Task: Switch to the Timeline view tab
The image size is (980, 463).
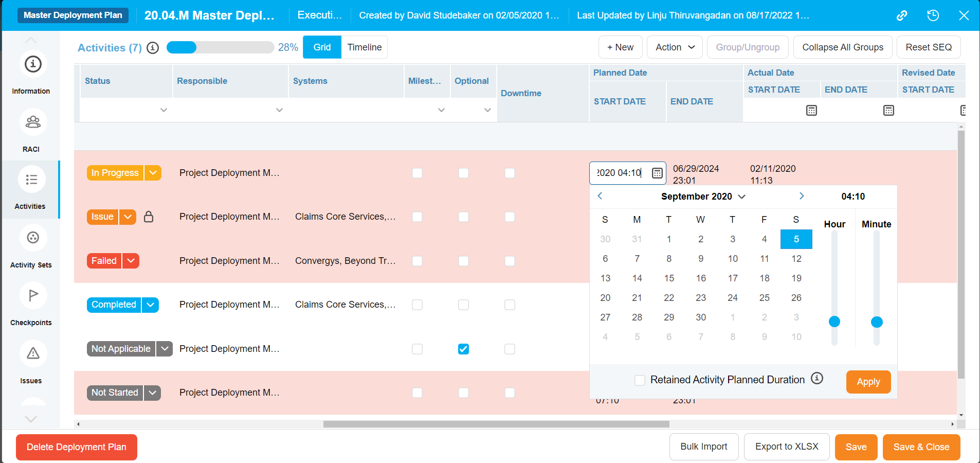Action: pos(364,47)
